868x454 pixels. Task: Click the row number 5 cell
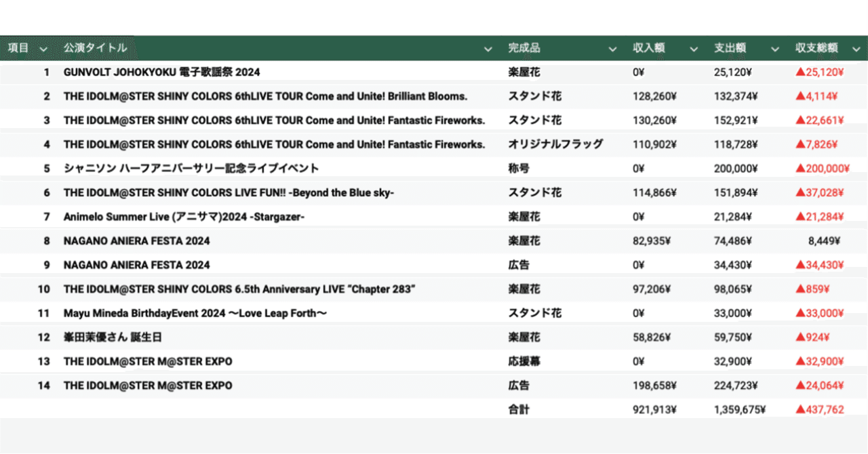(47, 168)
